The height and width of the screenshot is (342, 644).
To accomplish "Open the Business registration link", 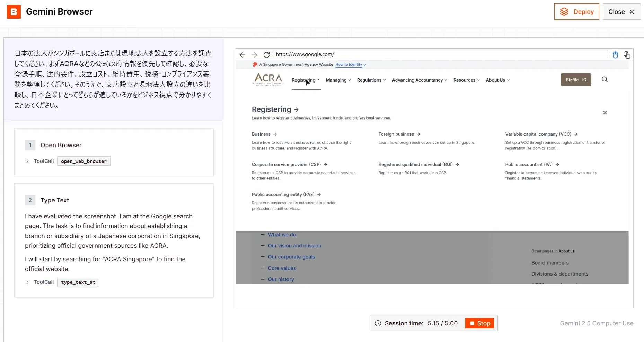I will (x=264, y=134).
